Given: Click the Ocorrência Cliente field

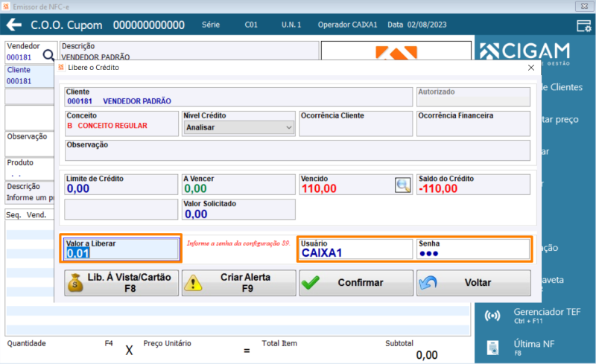Looking at the screenshot, I should pos(356,124).
